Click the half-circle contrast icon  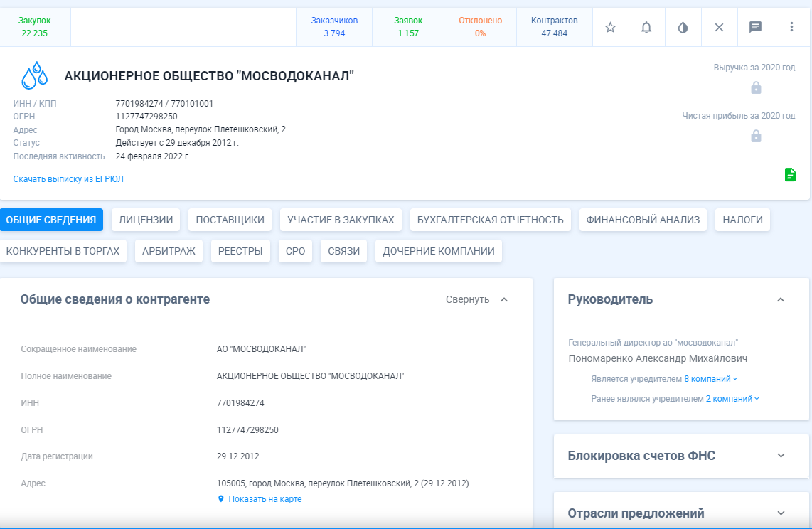pyautogui.click(x=683, y=27)
